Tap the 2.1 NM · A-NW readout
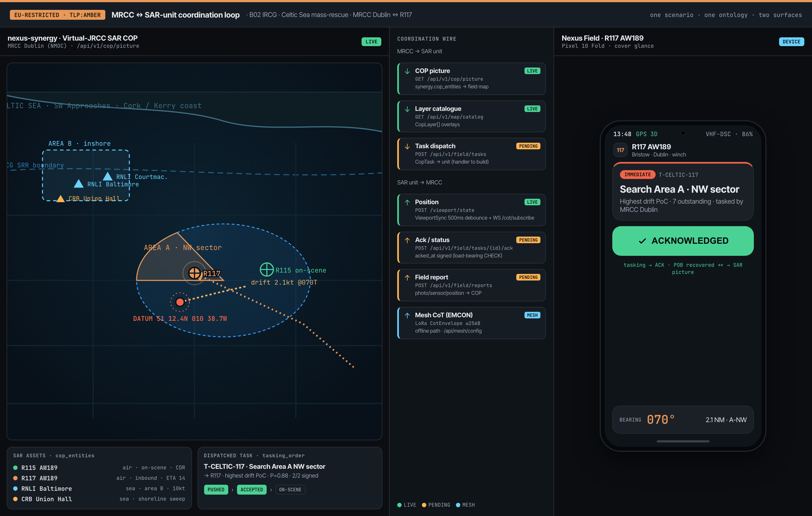 726,420
